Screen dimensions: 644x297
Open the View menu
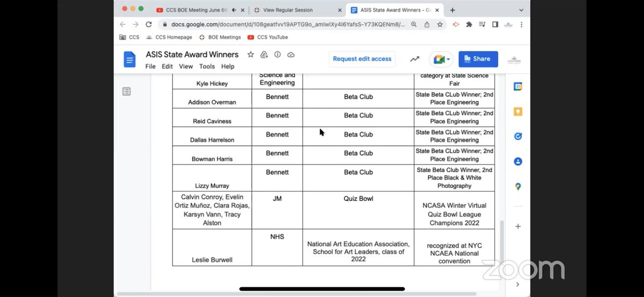(x=186, y=66)
